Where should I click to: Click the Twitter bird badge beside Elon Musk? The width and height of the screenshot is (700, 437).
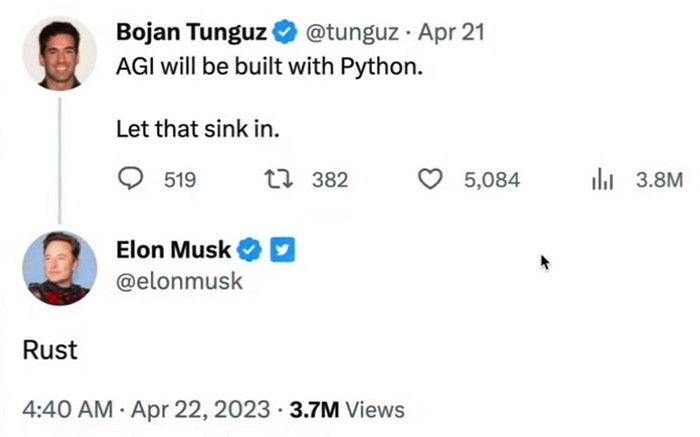click(x=283, y=250)
